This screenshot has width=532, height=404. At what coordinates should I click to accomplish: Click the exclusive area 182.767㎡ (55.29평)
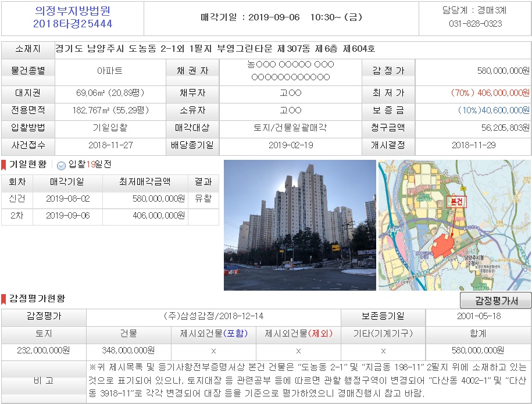pyautogui.click(x=110, y=110)
